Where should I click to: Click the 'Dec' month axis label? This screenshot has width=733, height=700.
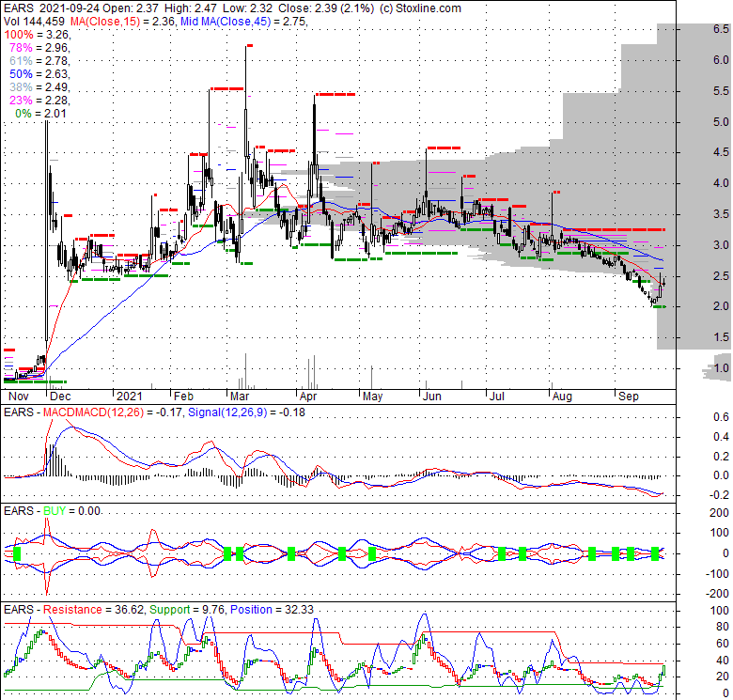[60, 397]
